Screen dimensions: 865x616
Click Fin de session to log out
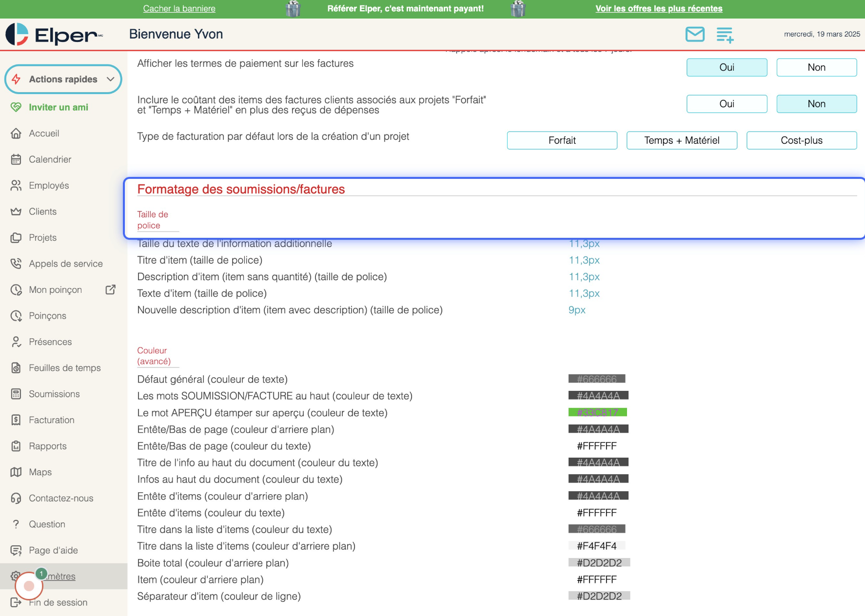click(58, 602)
